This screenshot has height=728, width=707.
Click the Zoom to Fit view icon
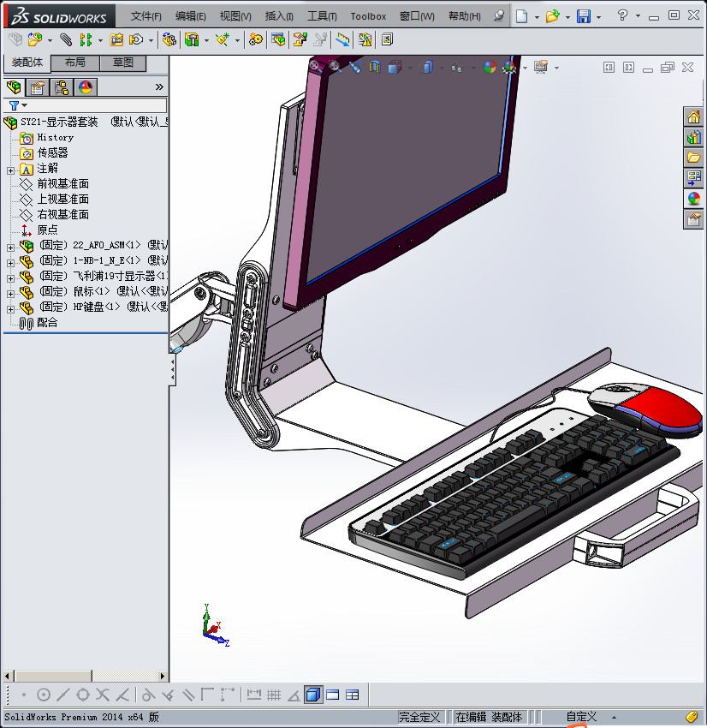(315, 67)
